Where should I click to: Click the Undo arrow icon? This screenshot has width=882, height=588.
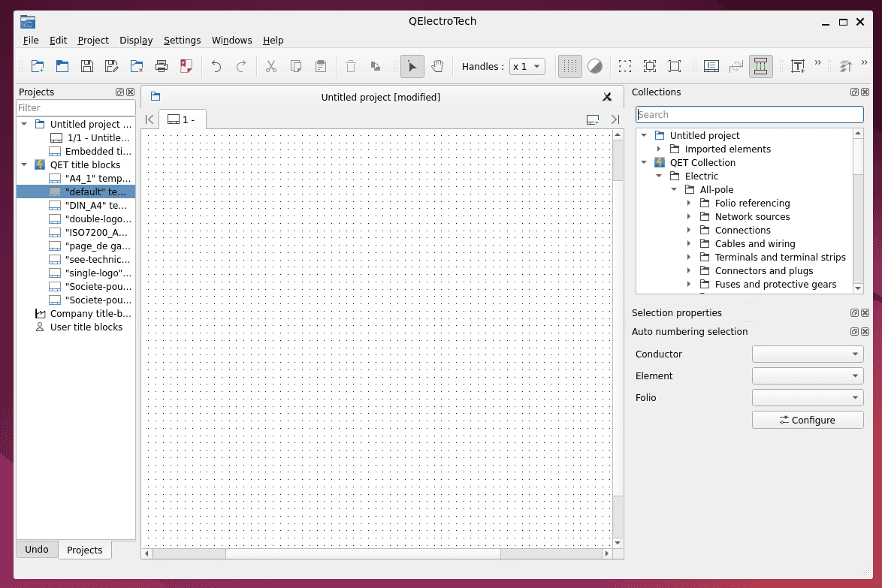click(x=216, y=66)
